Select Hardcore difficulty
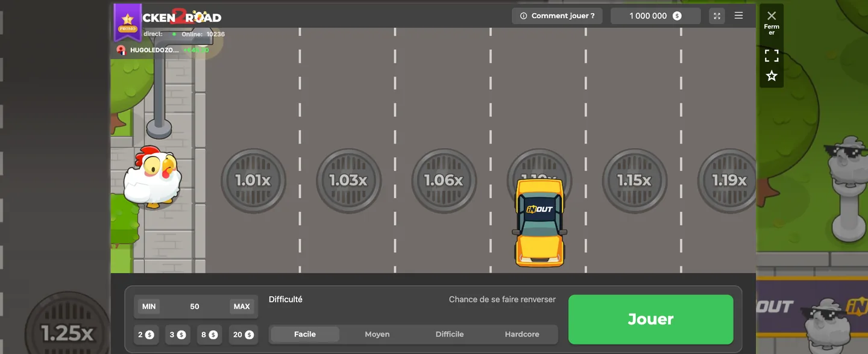This screenshot has width=868, height=354. pos(522,334)
